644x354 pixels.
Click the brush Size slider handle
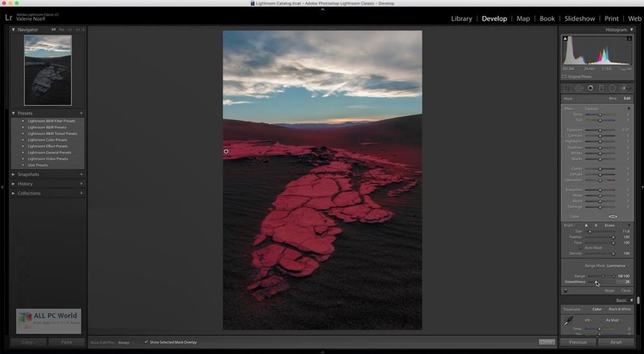[x=590, y=232]
